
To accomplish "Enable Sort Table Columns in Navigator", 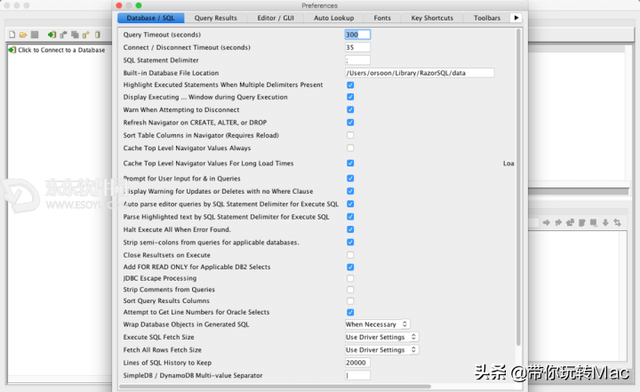I will (350, 135).
